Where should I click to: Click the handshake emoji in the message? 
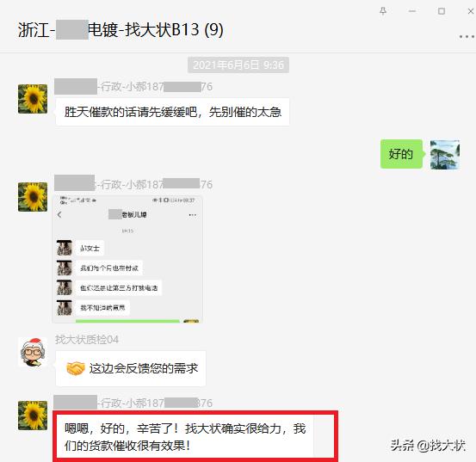[75, 368]
